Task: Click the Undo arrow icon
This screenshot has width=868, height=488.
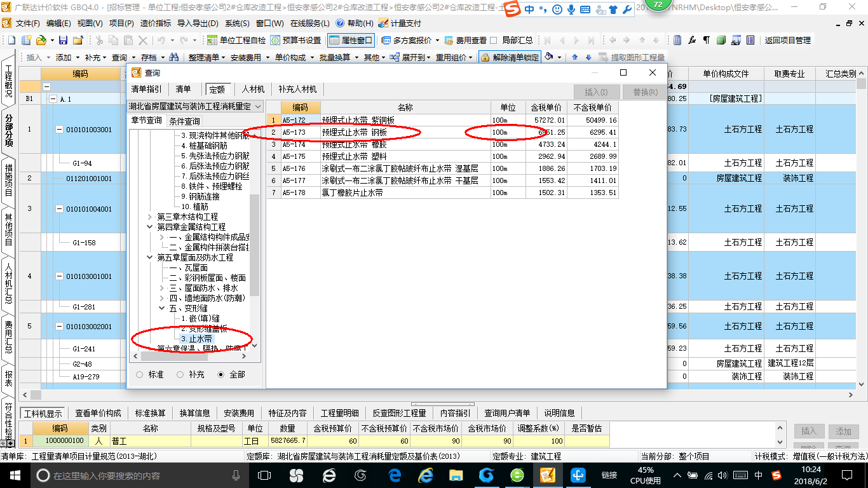Action: [x=161, y=40]
